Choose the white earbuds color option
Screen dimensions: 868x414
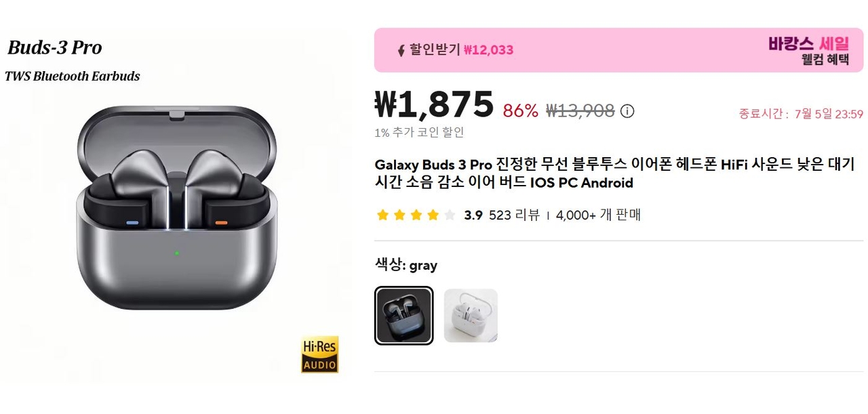tap(471, 316)
